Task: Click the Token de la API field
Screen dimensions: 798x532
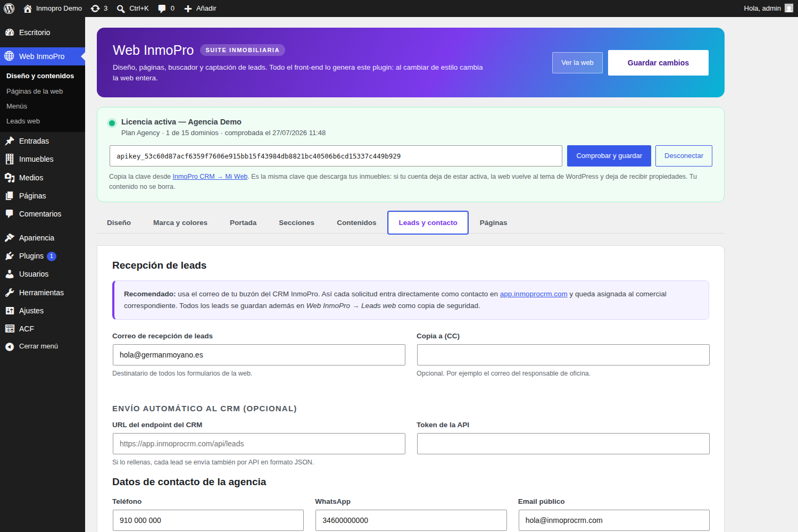Action: (563, 444)
